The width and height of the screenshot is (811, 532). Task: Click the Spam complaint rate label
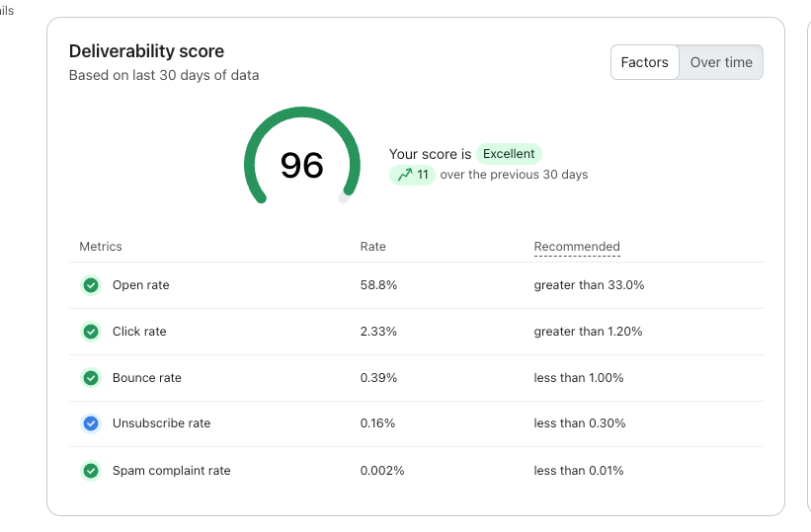coord(172,471)
